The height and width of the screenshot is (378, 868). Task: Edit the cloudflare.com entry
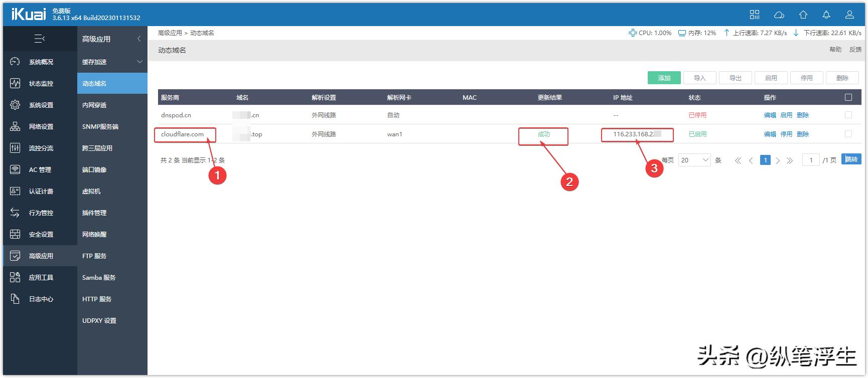pyautogui.click(x=770, y=134)
